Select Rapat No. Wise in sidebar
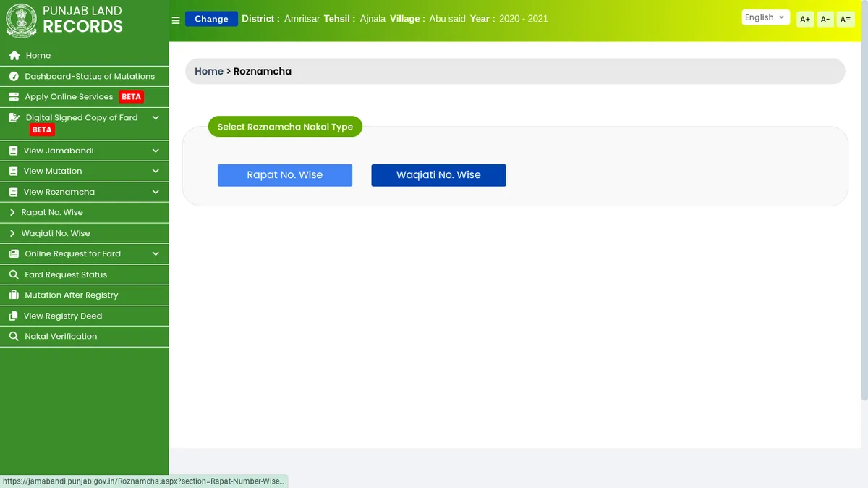The width and height of the screenshot is (868, 488). click(x=52, y=213)
